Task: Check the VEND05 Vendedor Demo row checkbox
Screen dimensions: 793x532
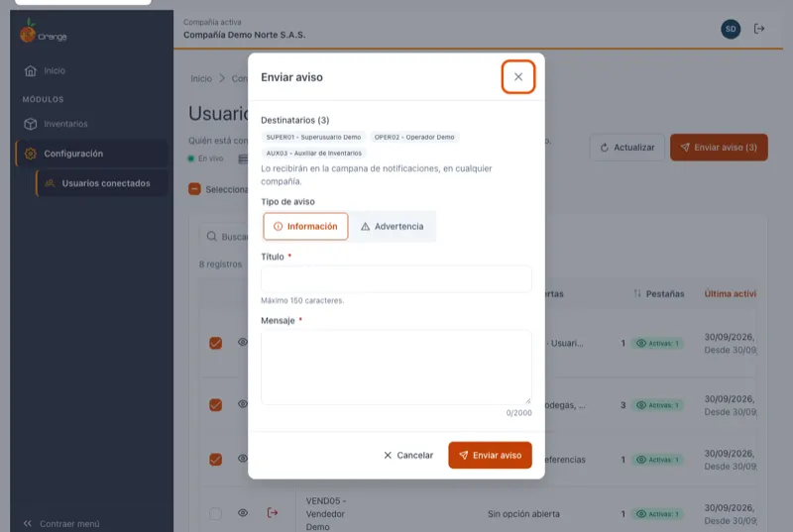Action: point(215,514)
